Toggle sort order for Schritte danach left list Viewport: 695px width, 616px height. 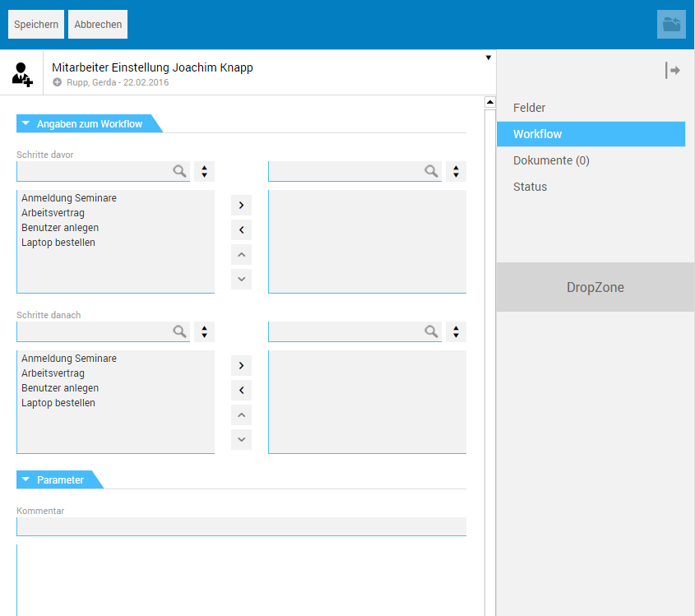[x=204, y=331]
